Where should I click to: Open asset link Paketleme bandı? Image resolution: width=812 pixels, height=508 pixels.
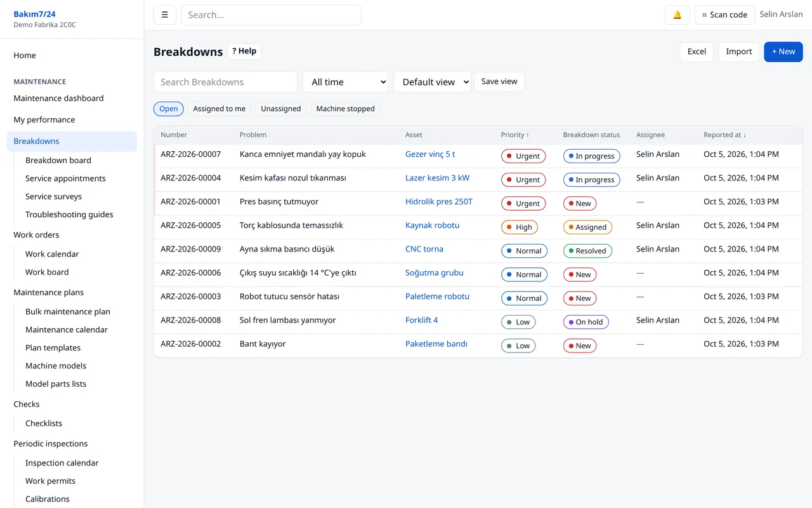coord(436,344)
